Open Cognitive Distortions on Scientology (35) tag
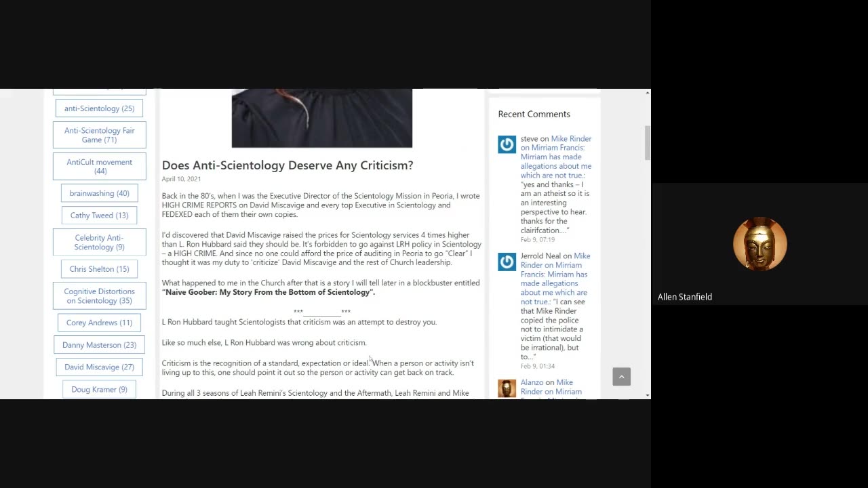The image size is (868, 488). 99,296
